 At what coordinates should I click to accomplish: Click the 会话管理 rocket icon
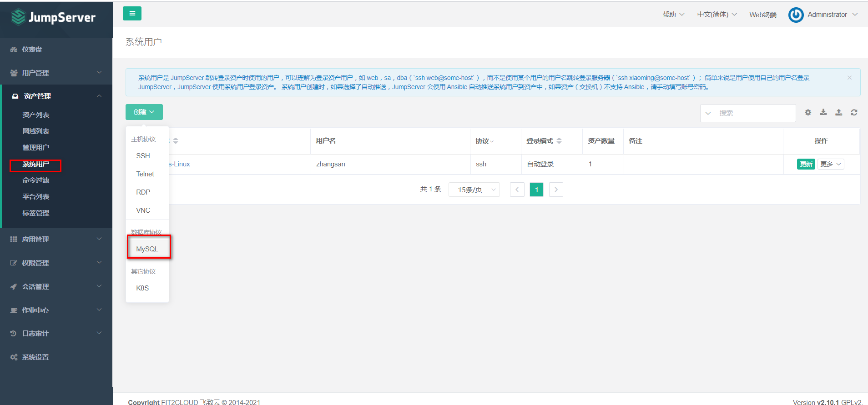tap(14, 286)
